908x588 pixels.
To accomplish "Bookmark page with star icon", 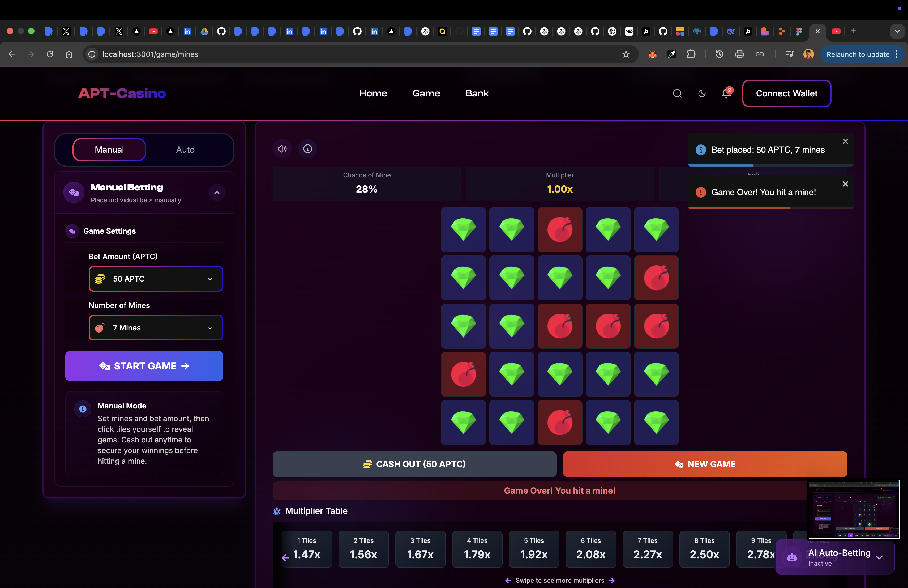I will coord(626,54).
